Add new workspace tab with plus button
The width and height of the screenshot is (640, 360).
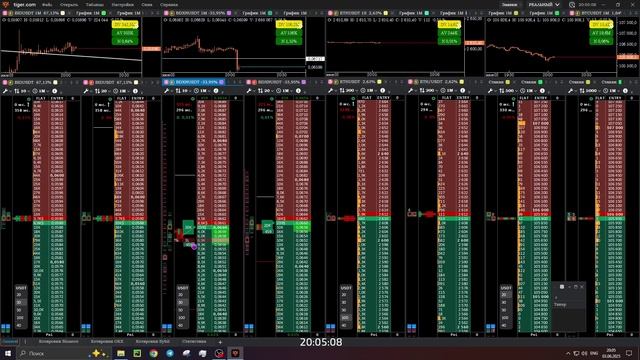tap(220, 342)
